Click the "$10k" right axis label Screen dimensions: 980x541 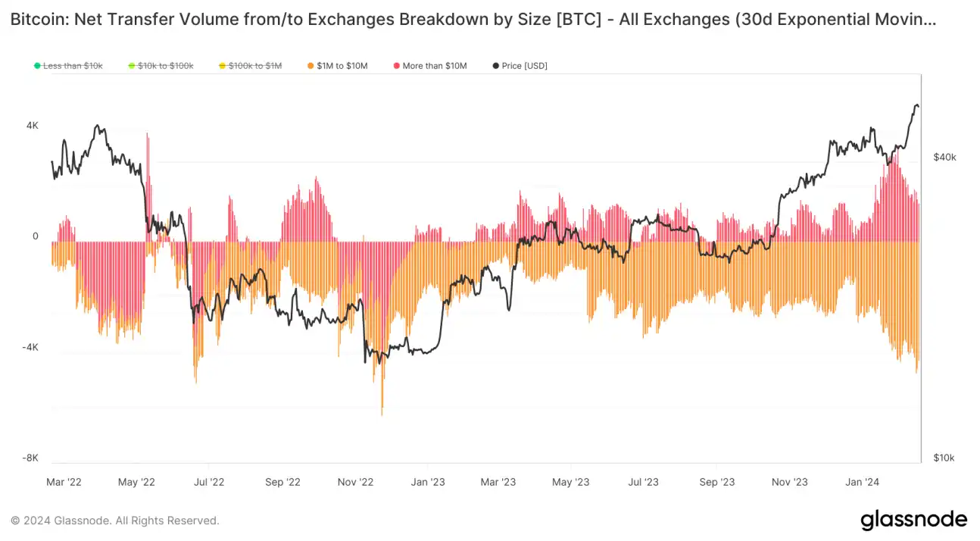pyautogui.click(x=944, y=458)
